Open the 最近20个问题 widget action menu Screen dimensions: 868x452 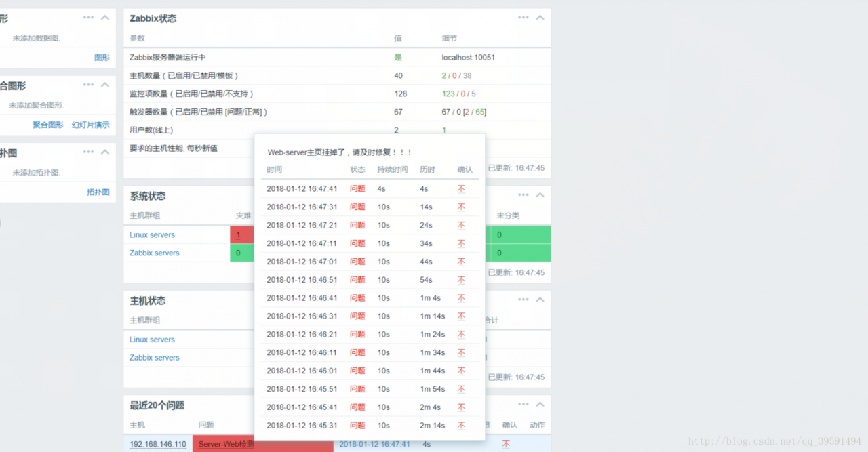[524, 403]
